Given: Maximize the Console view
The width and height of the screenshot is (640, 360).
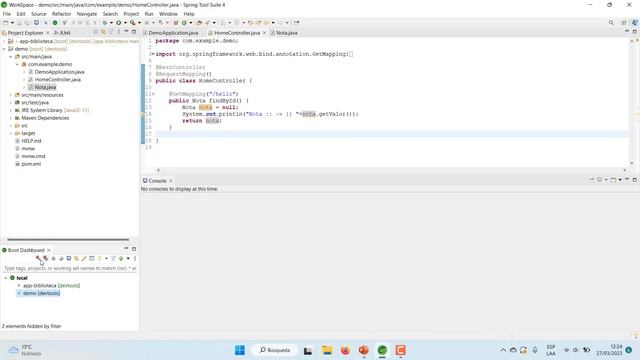Looking at the screenshot, I should (634, 180).
